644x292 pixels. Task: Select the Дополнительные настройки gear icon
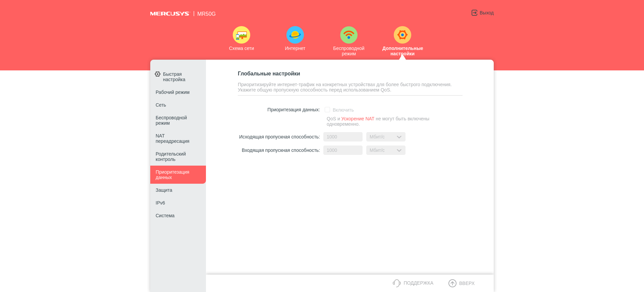point(402,35)
